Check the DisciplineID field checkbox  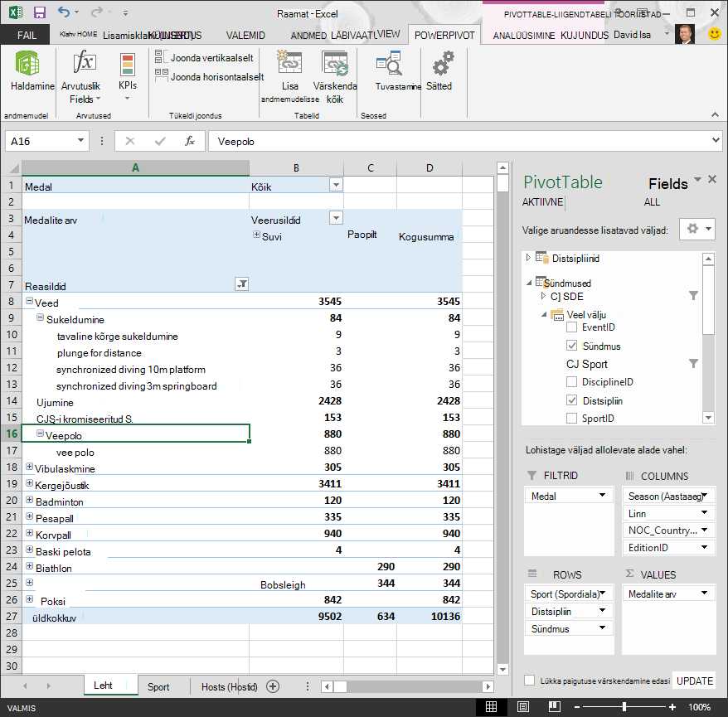(572, 382)
